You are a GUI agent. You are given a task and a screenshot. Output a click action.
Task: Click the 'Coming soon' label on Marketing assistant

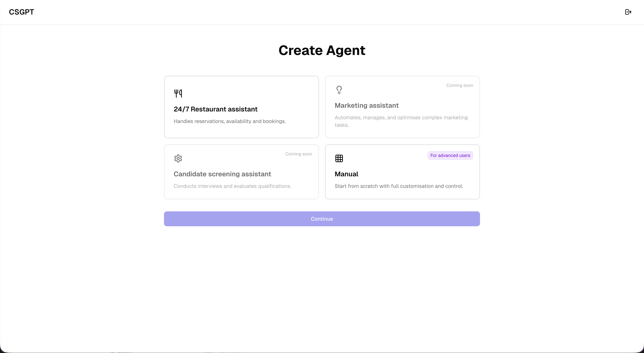click(460, 85)
